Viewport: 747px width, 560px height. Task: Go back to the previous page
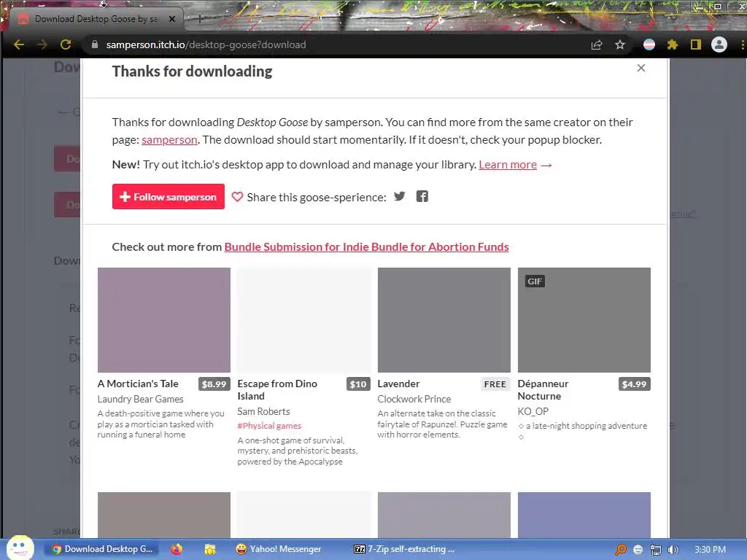[19, 44]
